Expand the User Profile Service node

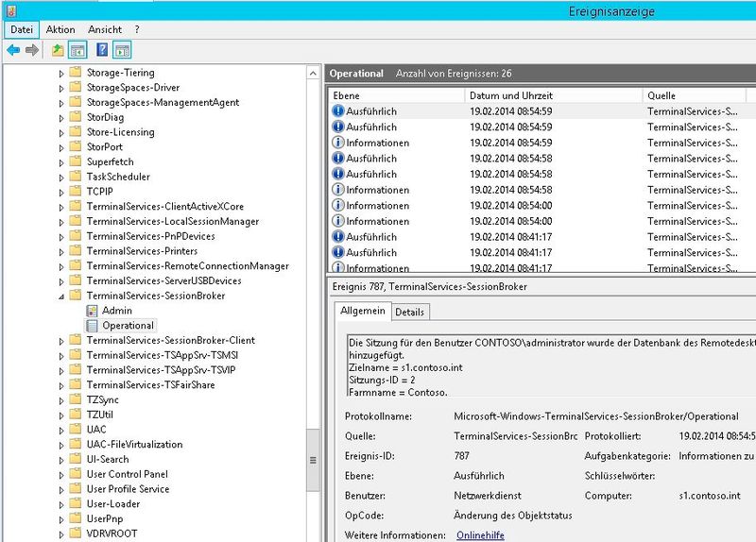pyautogui.click(x=61, y=490)
